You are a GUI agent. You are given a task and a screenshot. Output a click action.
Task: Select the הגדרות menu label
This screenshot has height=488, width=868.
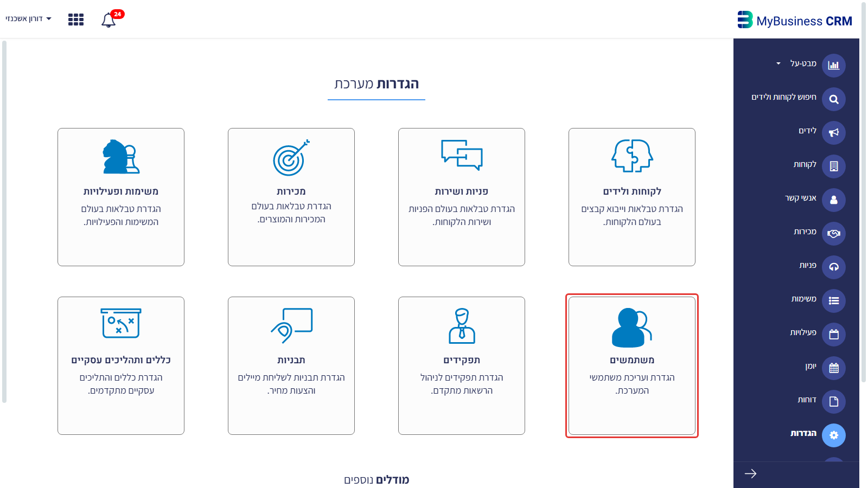click(803, 433)
